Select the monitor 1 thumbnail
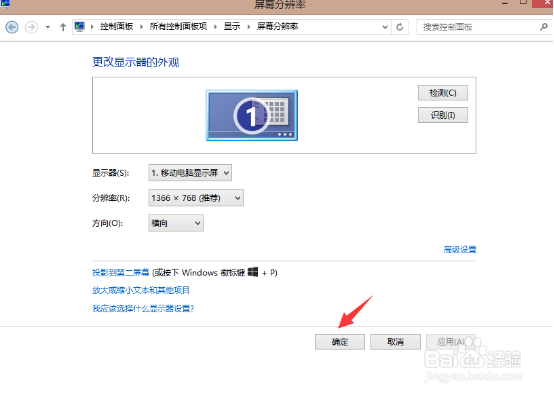Screen dimensions: 554x396 point(252,115)
